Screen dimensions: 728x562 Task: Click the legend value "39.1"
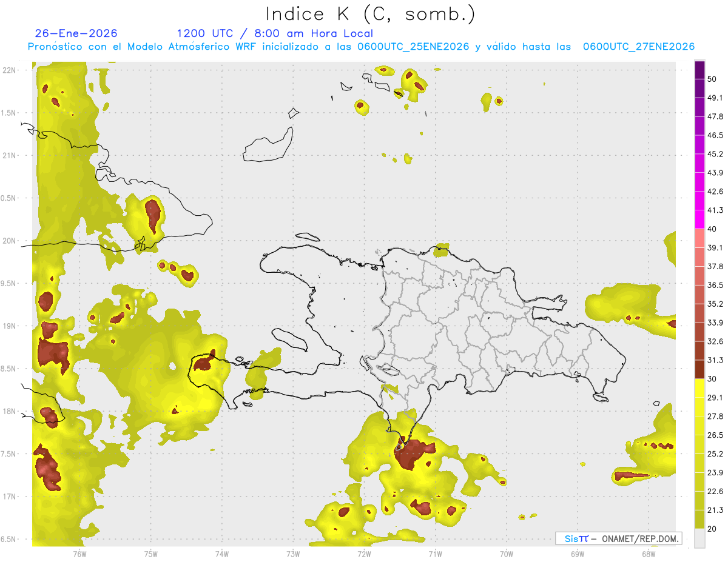coord(715,248)
